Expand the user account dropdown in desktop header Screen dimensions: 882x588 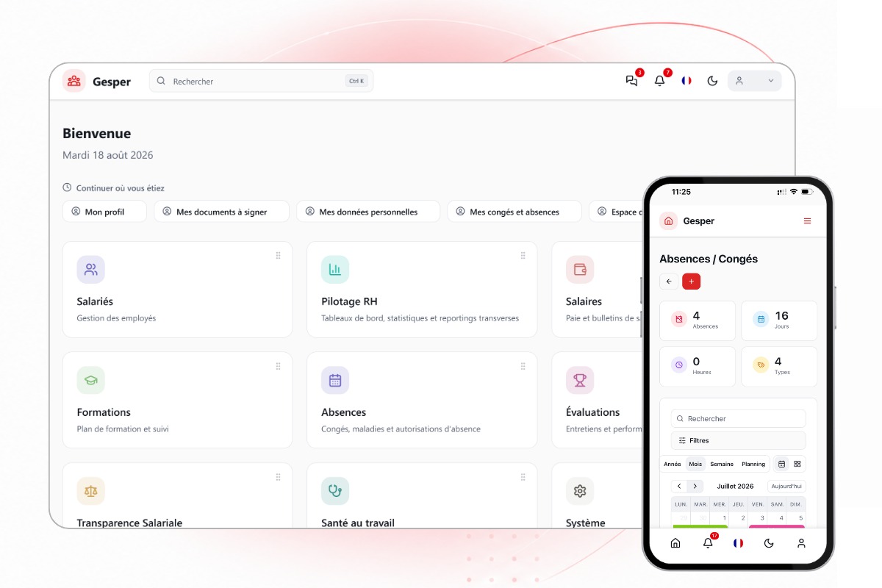[754, 81]
